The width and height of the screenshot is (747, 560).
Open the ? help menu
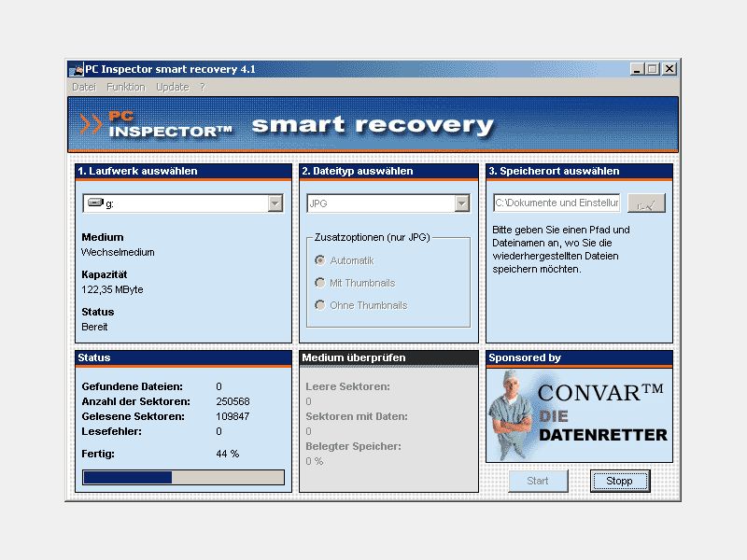pyautogui.click(x=203, y=87)
